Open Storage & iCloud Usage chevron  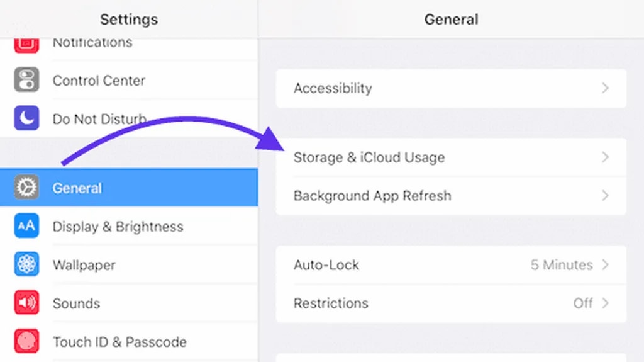605,157
